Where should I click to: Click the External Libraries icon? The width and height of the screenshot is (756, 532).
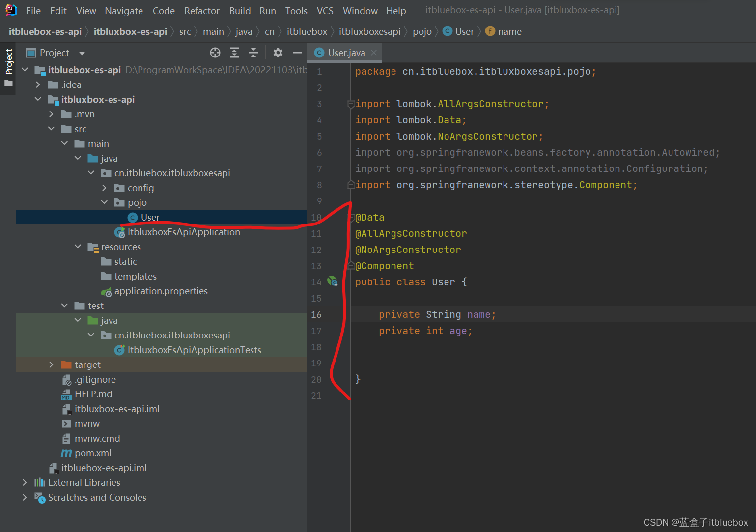(39, 482)
